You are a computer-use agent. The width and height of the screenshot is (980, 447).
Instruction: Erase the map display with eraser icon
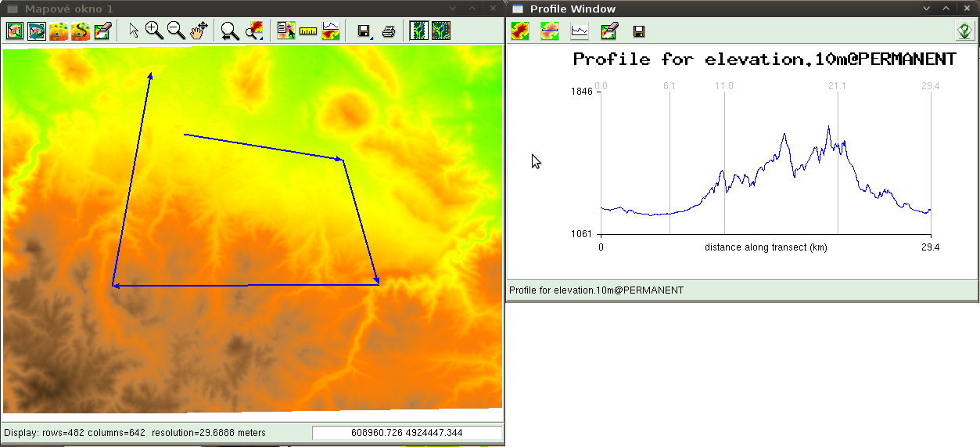(x=102, y=31)
